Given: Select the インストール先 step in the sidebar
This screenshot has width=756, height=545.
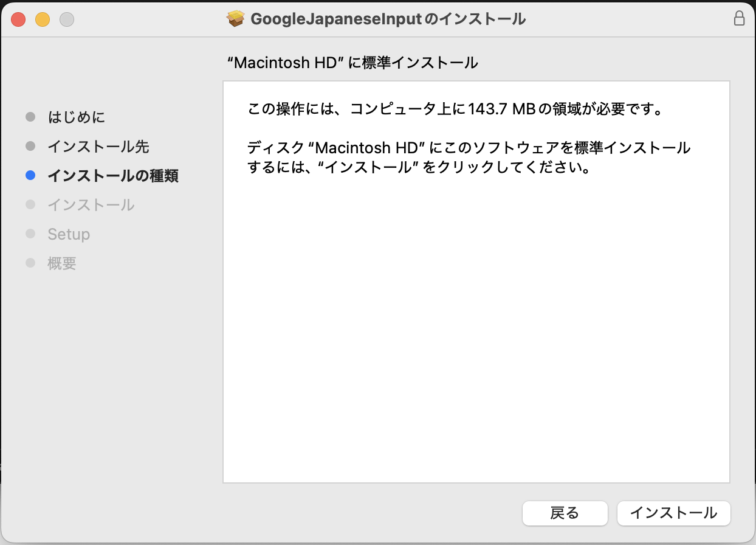Looking at the screenshot, I should pos(98,147).
